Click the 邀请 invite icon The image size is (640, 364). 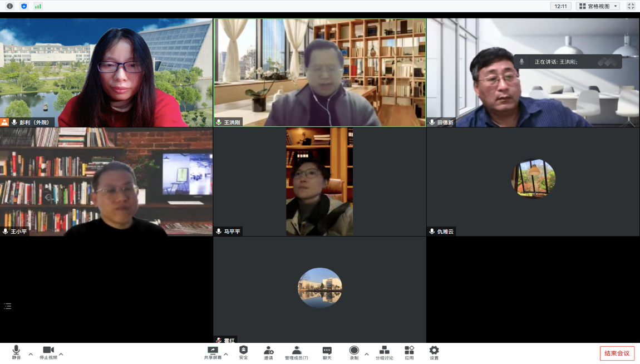click(268, 351)
